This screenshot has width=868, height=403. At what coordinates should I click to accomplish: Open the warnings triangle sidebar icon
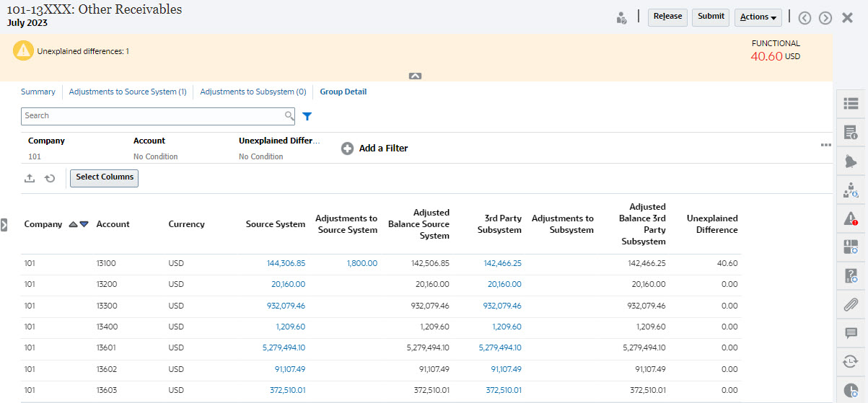(x=850, y=218)
